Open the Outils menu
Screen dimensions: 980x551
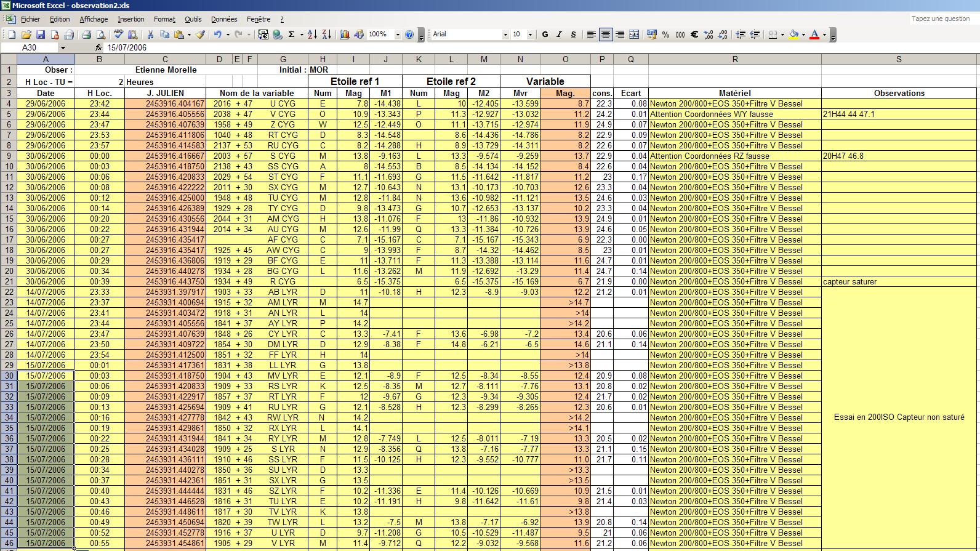click(193, 19)
